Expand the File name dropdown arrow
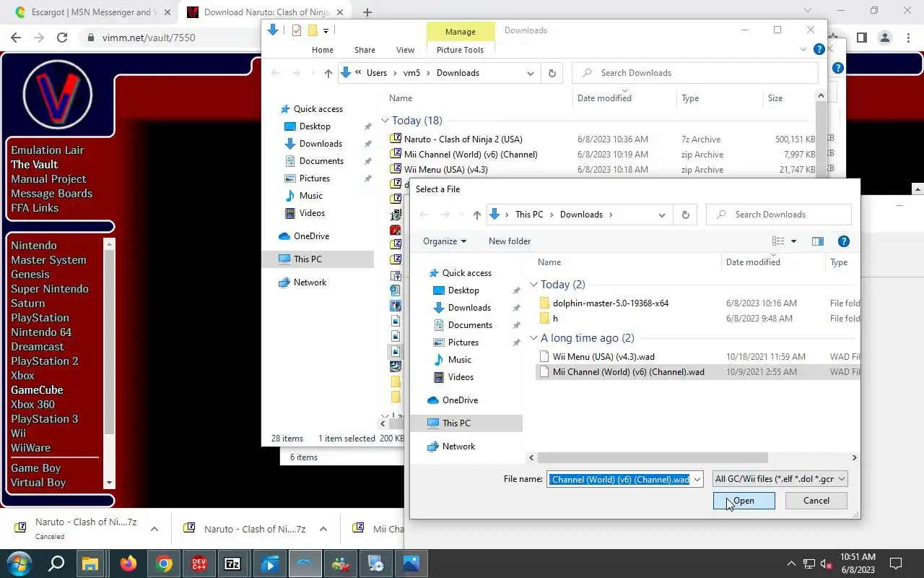 click(x=697, y=479)
